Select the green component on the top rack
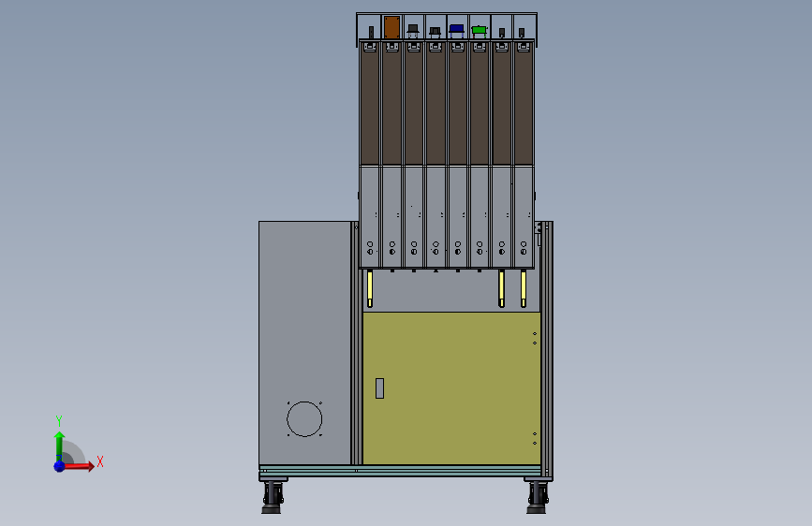Viewport: 812px width, 526px height. pyautogui.click(x=479, y=30)
